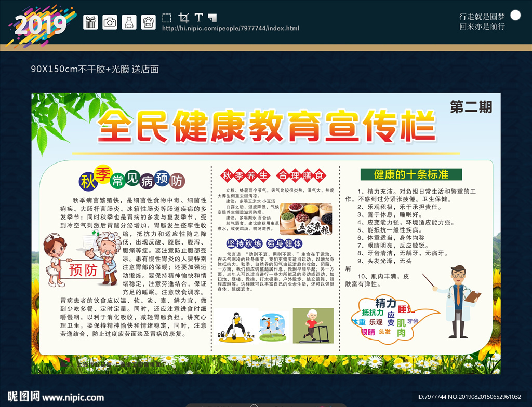Click the line 4、应变能力强

point(405,222)
